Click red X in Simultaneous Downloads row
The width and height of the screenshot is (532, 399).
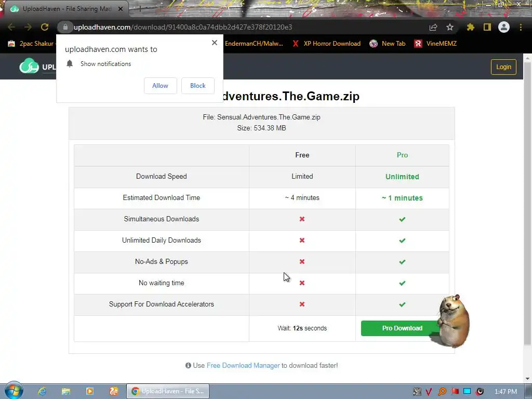click(302, 219)
